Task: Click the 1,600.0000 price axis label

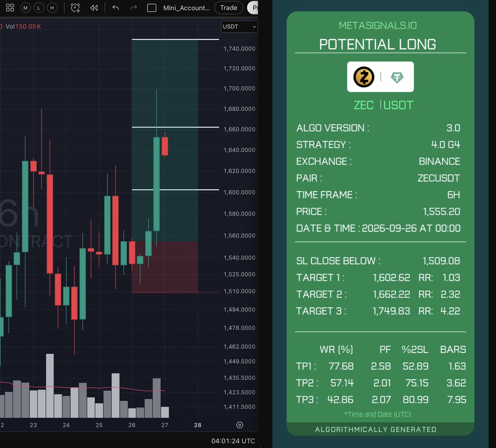Action: (x=239, y=192)
